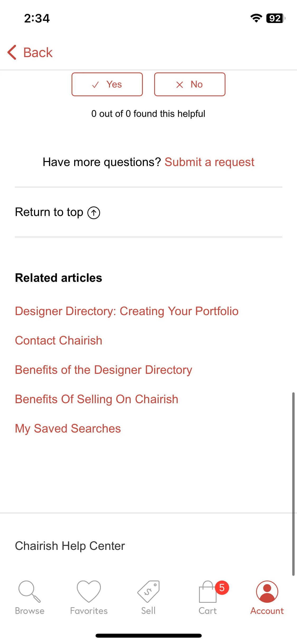
Task: Open Favorites heart icon
Action: coord(89,592)
